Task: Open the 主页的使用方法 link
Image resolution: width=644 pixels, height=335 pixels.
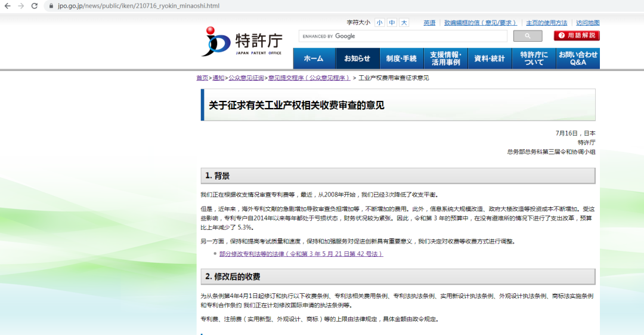Action: 547,23
